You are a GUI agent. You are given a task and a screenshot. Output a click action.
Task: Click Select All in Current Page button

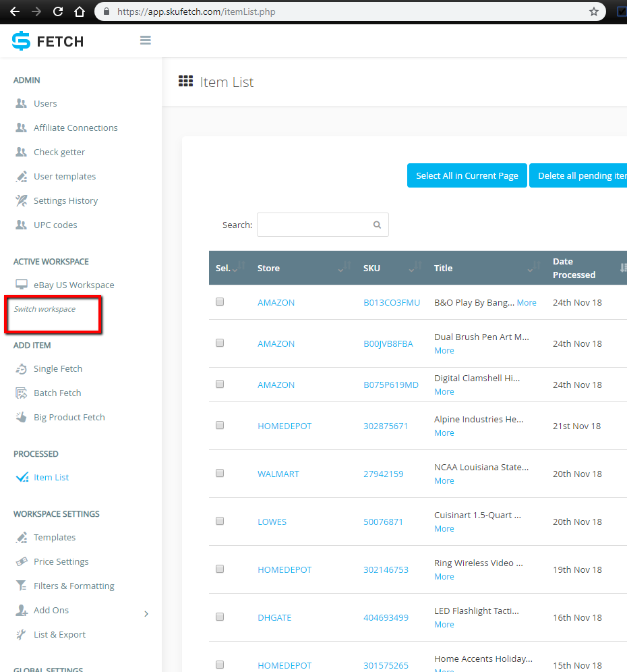pos(467,175)
